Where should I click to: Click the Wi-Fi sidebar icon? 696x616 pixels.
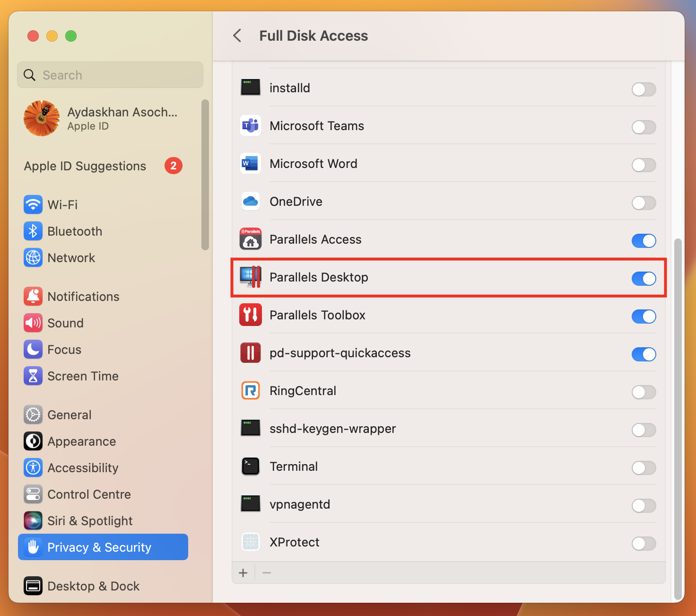tap(33, 204)
